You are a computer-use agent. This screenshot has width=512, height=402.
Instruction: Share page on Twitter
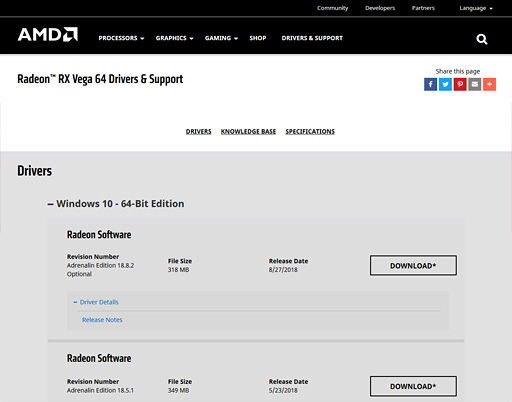[445, 84]
